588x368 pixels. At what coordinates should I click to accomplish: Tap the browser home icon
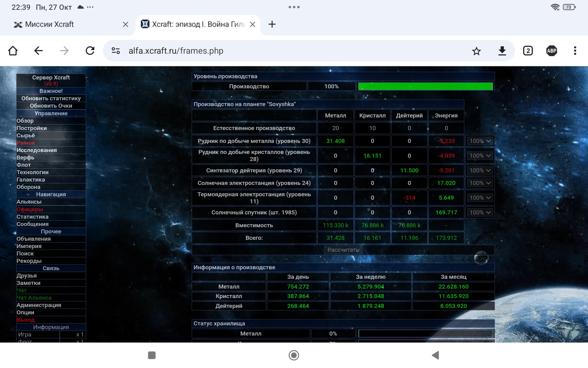click(13, 51)
